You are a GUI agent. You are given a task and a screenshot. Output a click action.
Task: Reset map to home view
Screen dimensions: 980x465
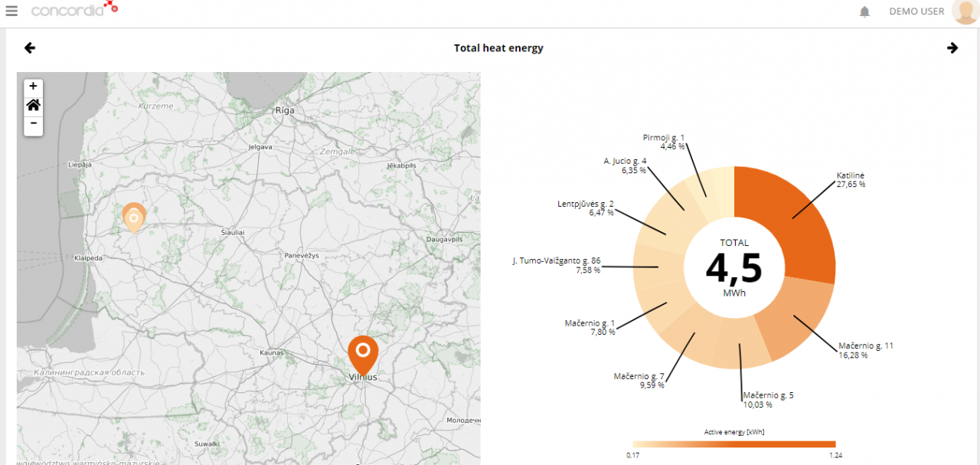point(33,105)
